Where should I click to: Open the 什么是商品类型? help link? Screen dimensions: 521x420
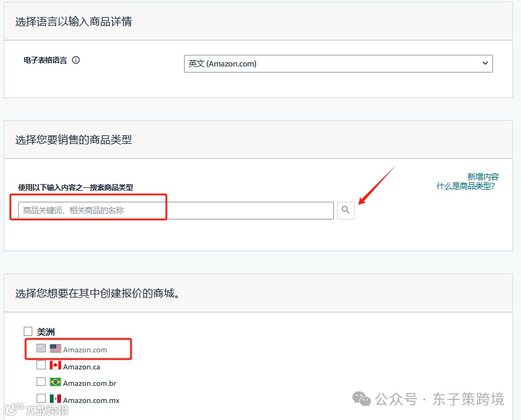pos(466,186)
